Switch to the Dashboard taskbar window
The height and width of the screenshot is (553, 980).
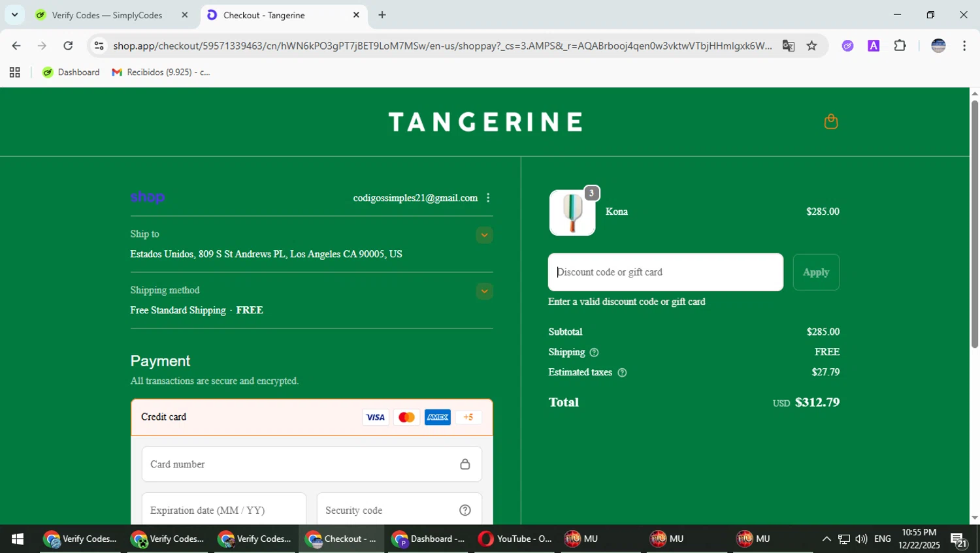(429, 539)
